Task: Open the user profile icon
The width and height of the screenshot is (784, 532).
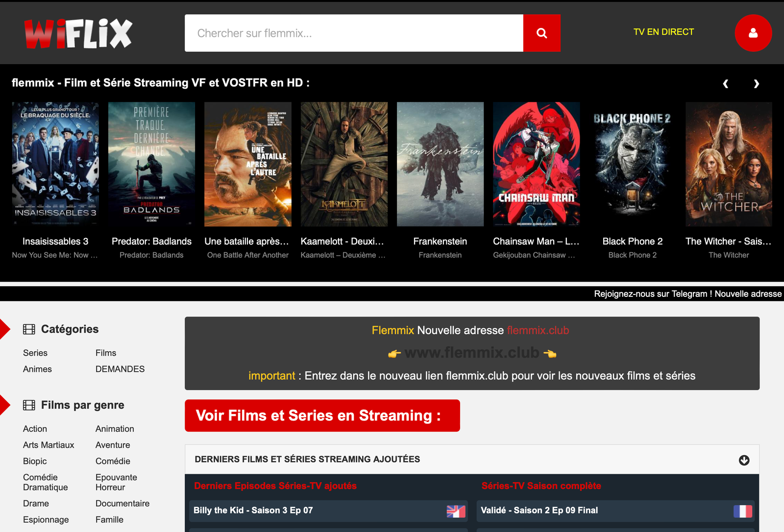Action: click(753, 33)
